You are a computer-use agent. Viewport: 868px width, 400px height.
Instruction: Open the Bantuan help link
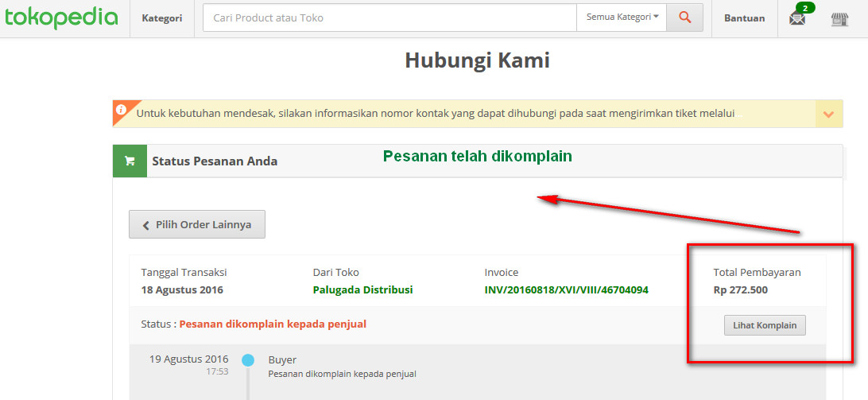(744, 18)
